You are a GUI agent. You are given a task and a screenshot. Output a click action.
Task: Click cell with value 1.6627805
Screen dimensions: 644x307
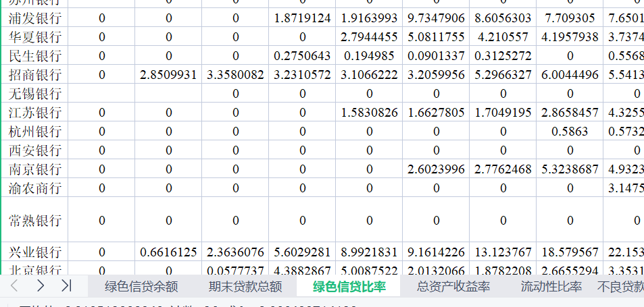coord(436,112)
